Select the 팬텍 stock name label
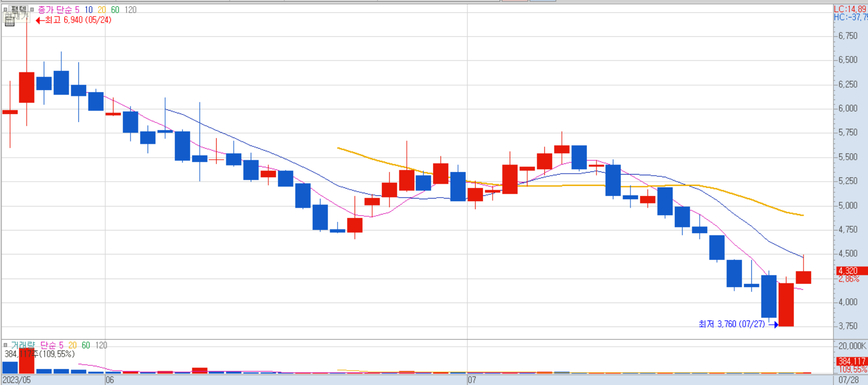This screenshot has height=385, width=868. coord(19,10)
